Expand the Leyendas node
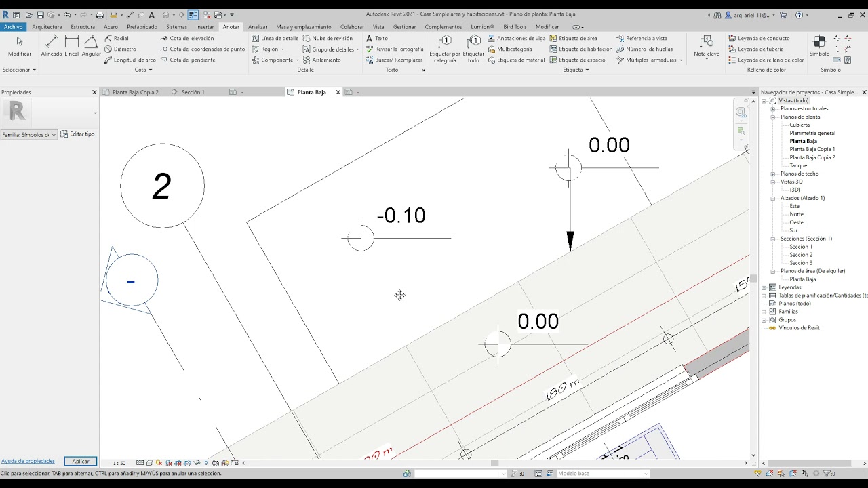868x488 pixels. (x=764, y=288)
